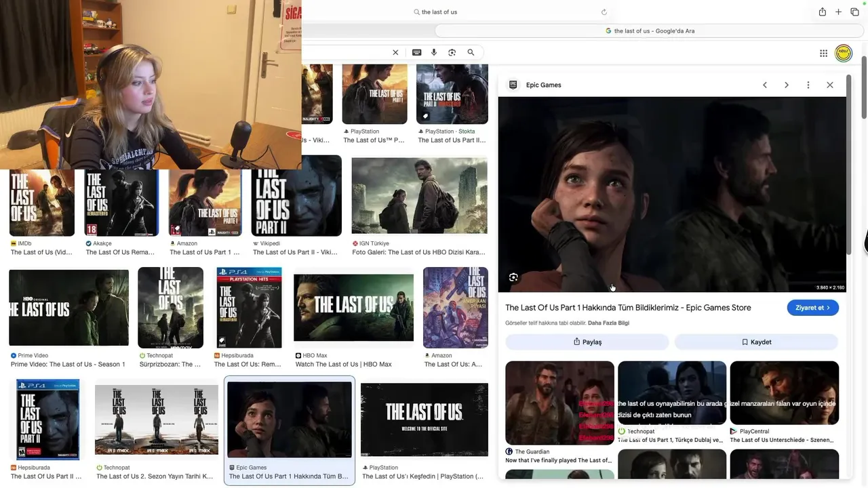Click the 'Watch The Last of Us | HBO Max' caption
The image size is (868, 488).
point(344,365)
